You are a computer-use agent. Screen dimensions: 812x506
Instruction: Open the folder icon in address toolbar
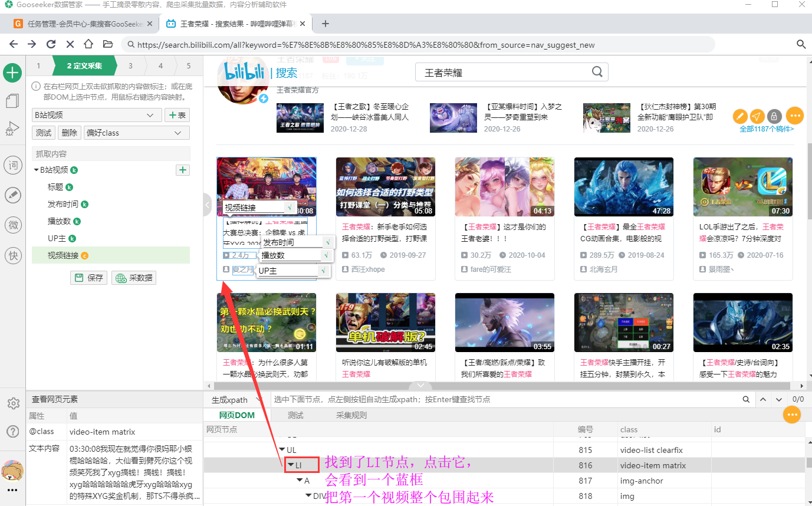(107, 44)
